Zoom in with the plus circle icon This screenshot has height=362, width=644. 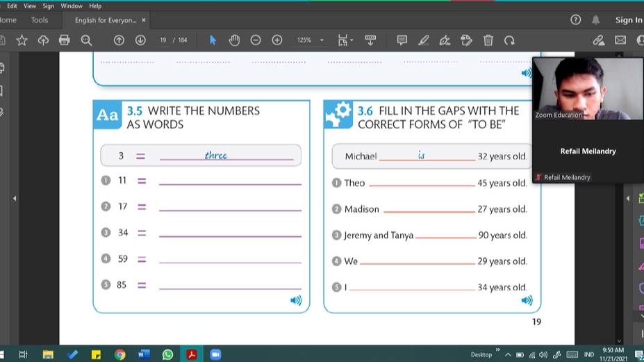tap(277, 40)
